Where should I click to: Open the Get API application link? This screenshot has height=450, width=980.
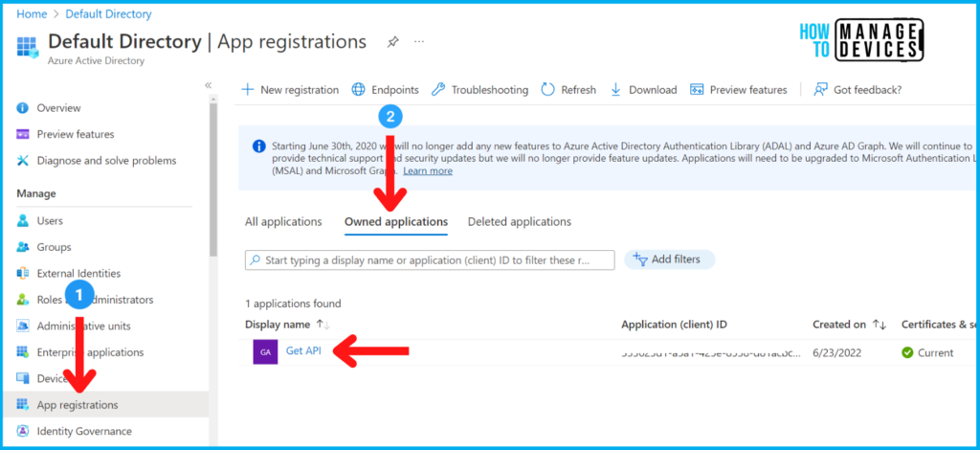[303, 350]
